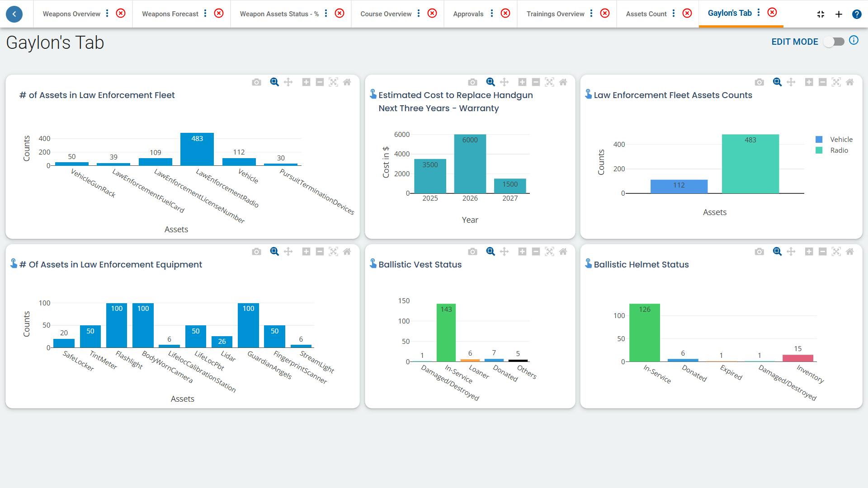This screenshot has height=488, width=868.
Task: Select zoom tool on Estimated Cost chart
Action: (490, 82)
